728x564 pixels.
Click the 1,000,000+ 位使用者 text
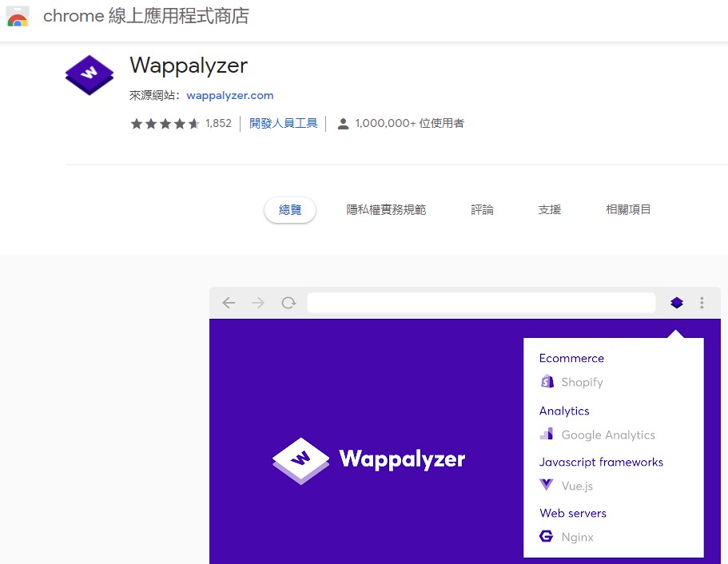point(409,124)
